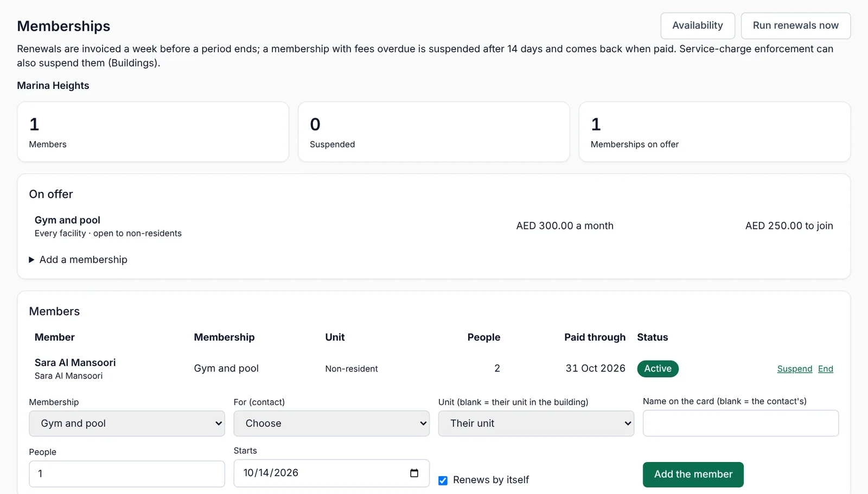Click the Members count card
This screenshot has width=868, height=494.
coord(153,132)
